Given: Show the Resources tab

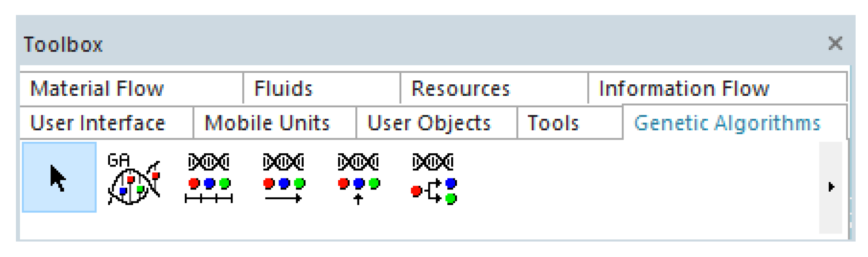Looking at the screenshot, I should click(461, 89).
